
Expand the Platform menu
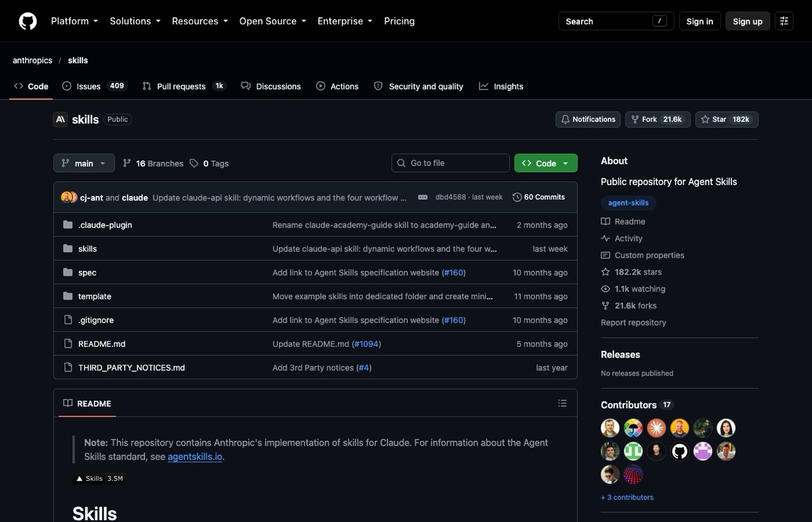click(x=74, y=21)
